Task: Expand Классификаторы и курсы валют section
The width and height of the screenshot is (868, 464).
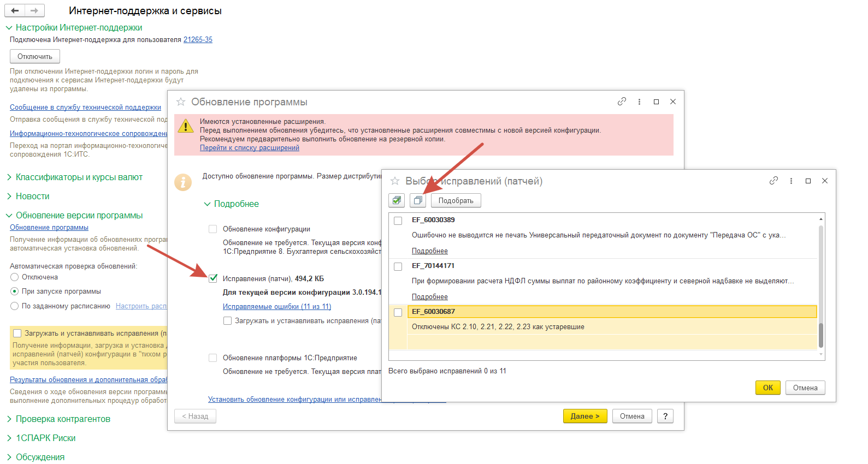Action: point(9,177)
